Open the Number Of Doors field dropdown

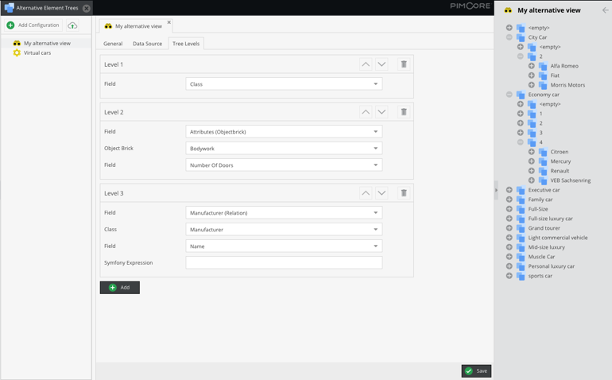(284, 165)
